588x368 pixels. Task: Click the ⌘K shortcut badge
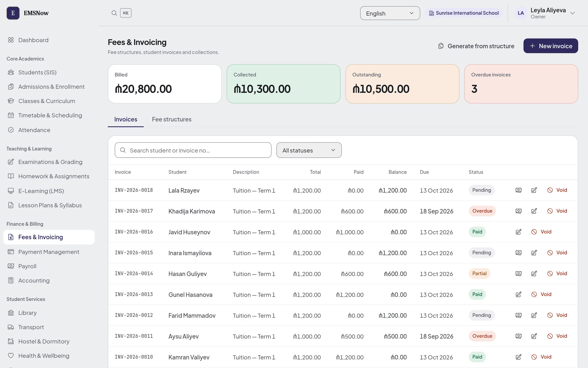pyautogui.click(x=126, y=13)
